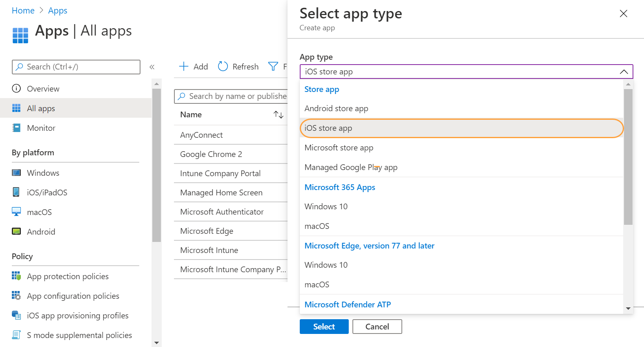Click Add in the toolbar
Image resolution: width=644 pixels, height=347 pixels.
pyautogui.click(x=194, y=66)
